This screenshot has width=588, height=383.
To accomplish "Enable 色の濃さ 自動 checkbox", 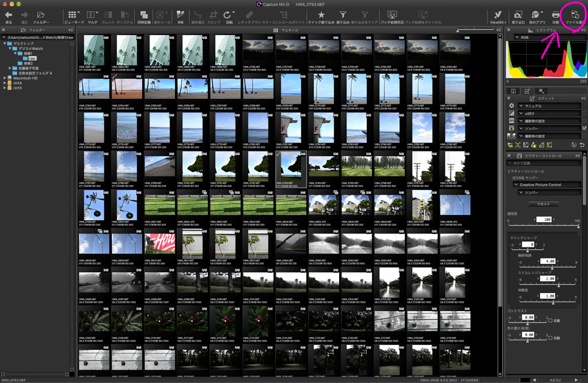I will pos(551,338).
